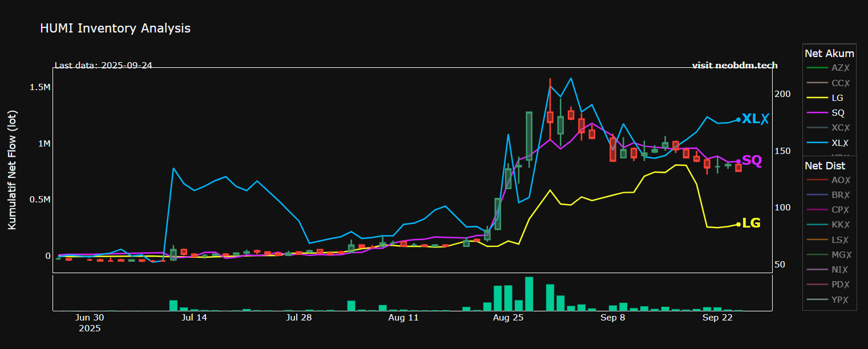This screenshot has height=349, width=868.
Task: Click the Net Akum legend group title
Action: point(829,54)
